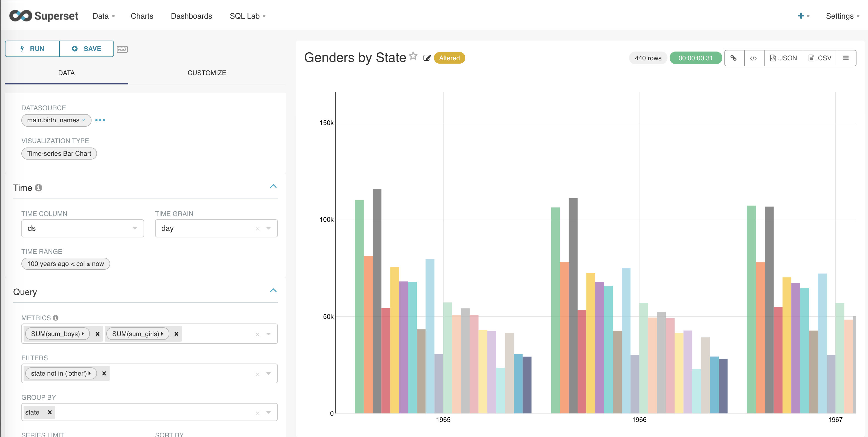The image size is (868, 437).
Task: Open the Time Grain dropdown
Action: pos(268,228)
